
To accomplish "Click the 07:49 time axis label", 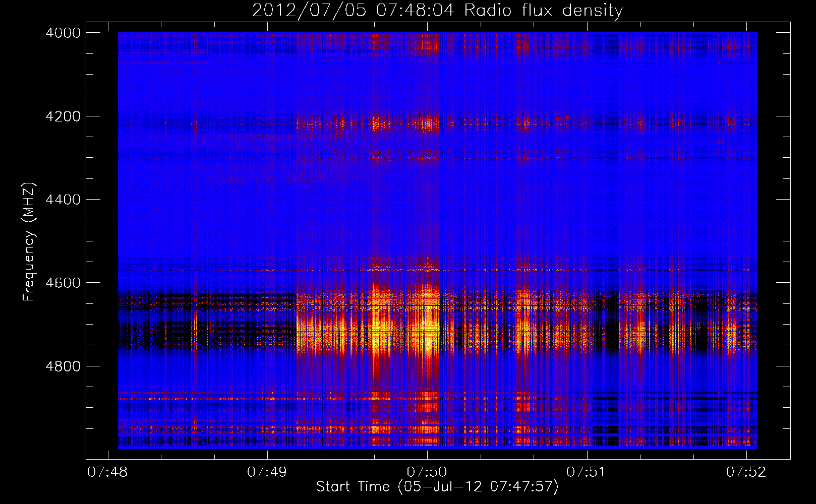I will [x=267, y=472].
